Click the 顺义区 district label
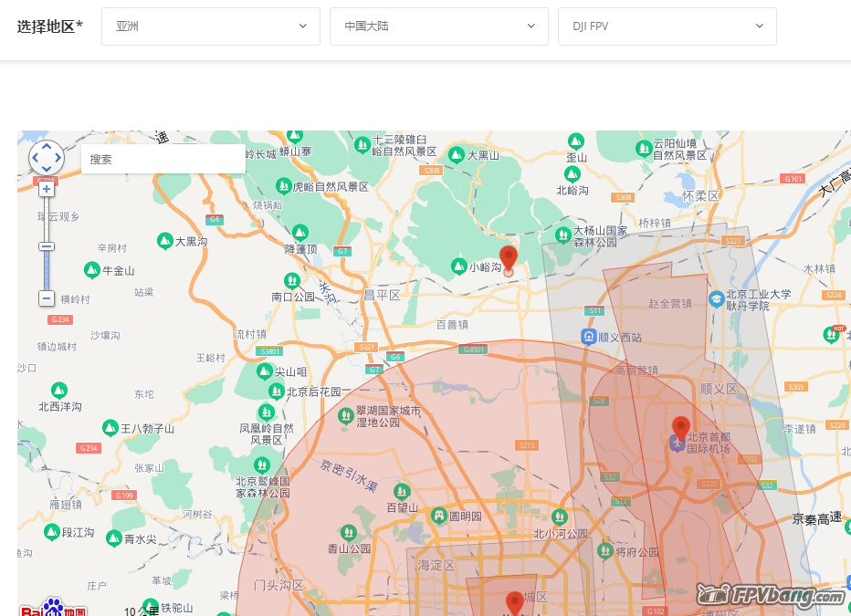851x616 pixels. click(x=720, y=389)
